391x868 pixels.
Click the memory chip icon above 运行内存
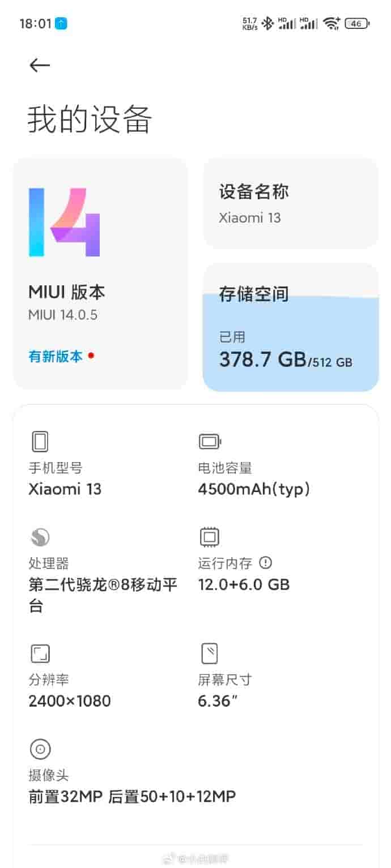(210, 537)
